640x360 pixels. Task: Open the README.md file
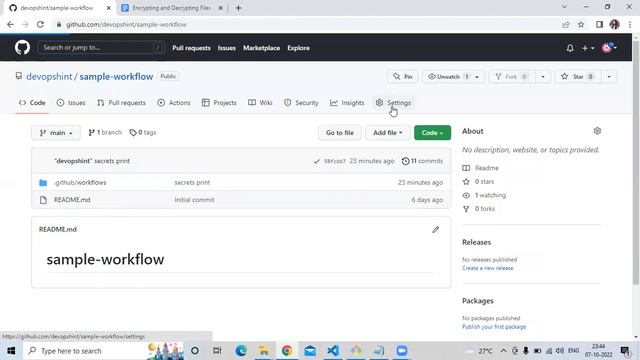(x=72, y=200)
